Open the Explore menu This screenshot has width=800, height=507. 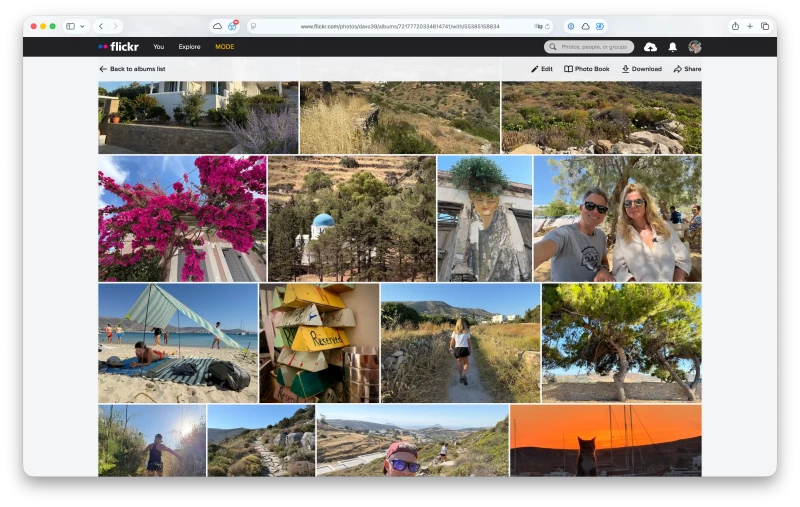(x=189, y=46)
